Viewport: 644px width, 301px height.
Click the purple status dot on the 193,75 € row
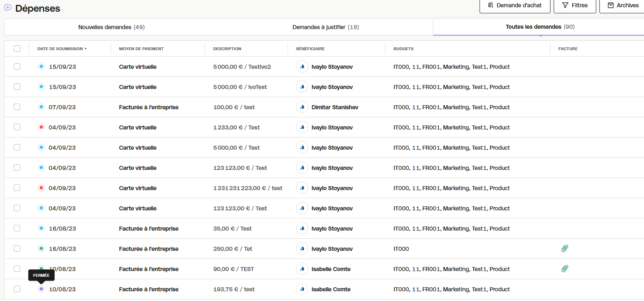point(41,289)
